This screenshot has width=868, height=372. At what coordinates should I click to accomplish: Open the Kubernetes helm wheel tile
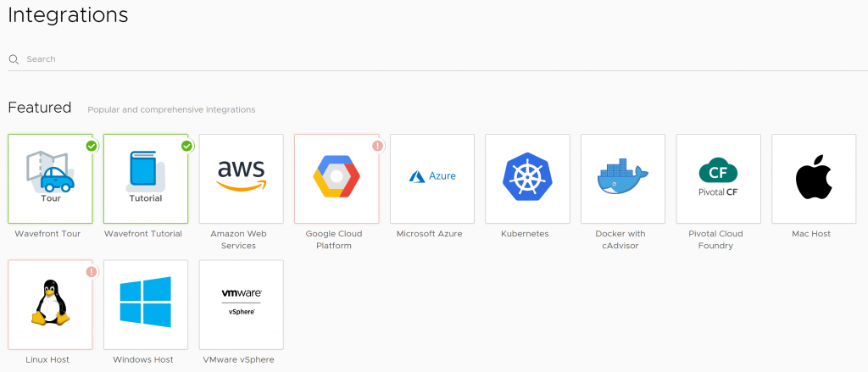pos(527,178)
